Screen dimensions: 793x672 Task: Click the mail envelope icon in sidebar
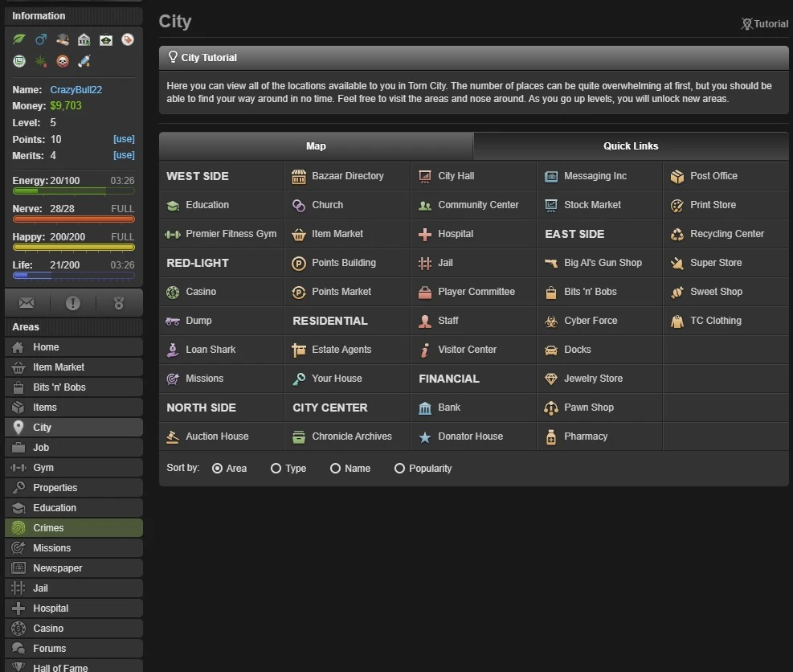(27, 303)
